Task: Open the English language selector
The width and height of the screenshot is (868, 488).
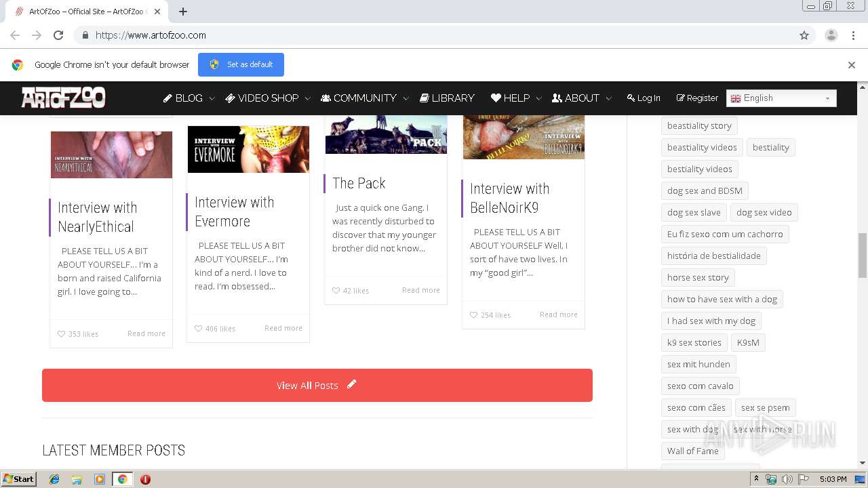Action: pos(781,98)
